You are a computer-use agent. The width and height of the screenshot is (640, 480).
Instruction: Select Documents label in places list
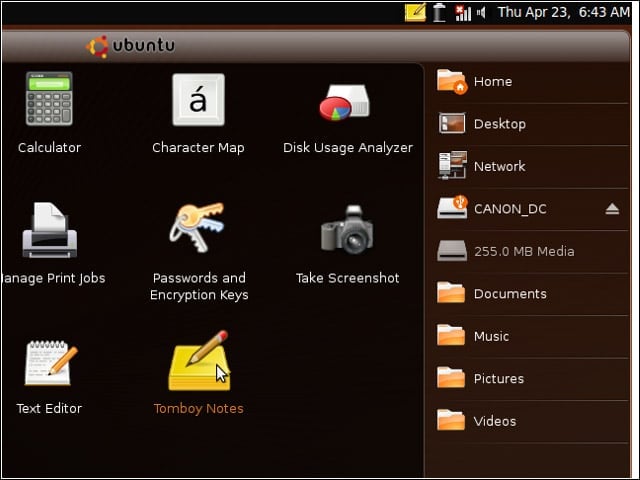(510, 294)
